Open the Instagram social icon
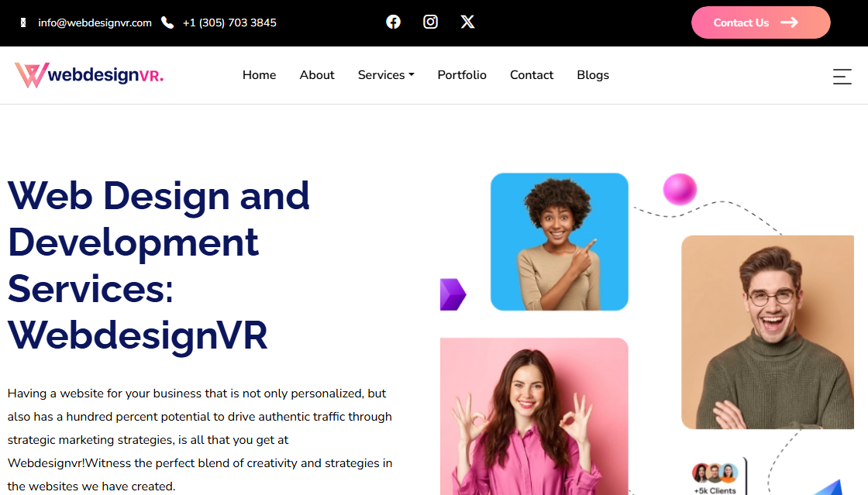Viewport: 868px width, 495px height. (x=430, y=22)
